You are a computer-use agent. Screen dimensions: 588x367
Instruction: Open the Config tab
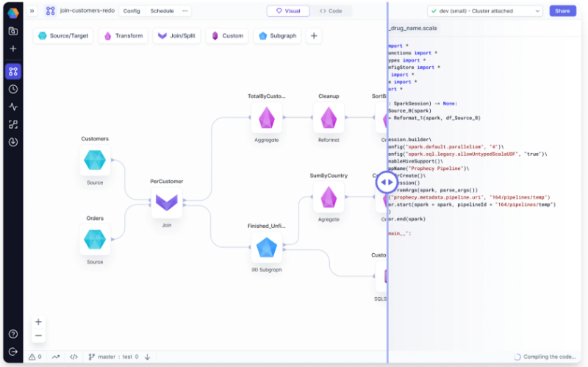[132, 11]
